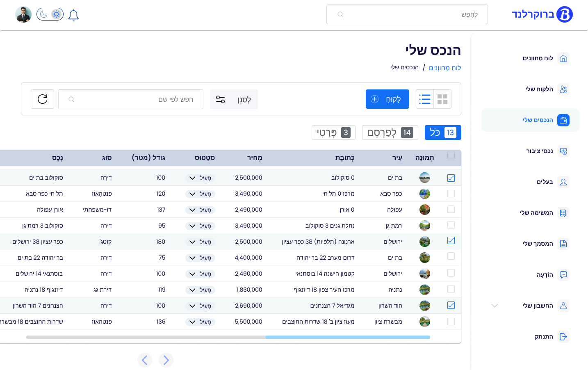The width and height of the screenshot is (588, 370).
Task: Click the הלקוח שלי clients icon
Action: click(563, 89)
